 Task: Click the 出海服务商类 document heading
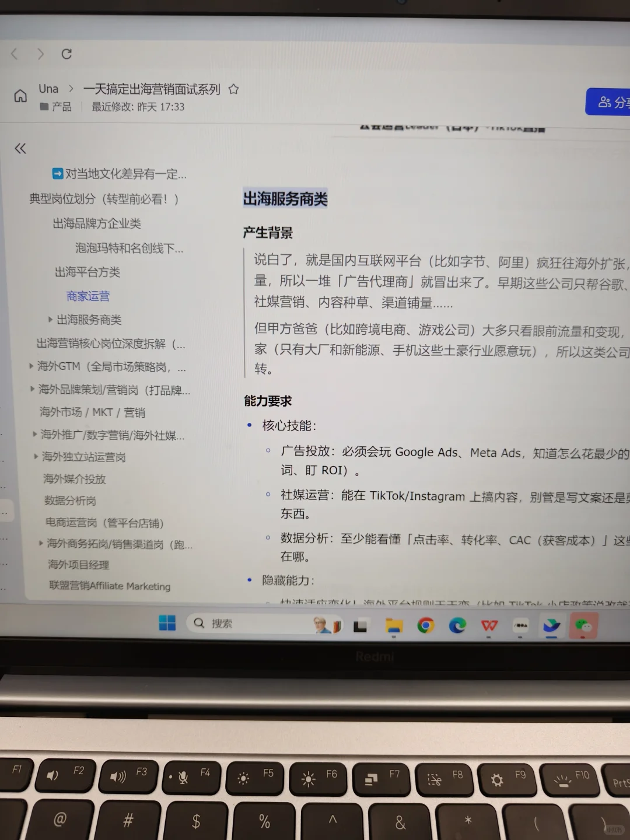click(285, 199)
